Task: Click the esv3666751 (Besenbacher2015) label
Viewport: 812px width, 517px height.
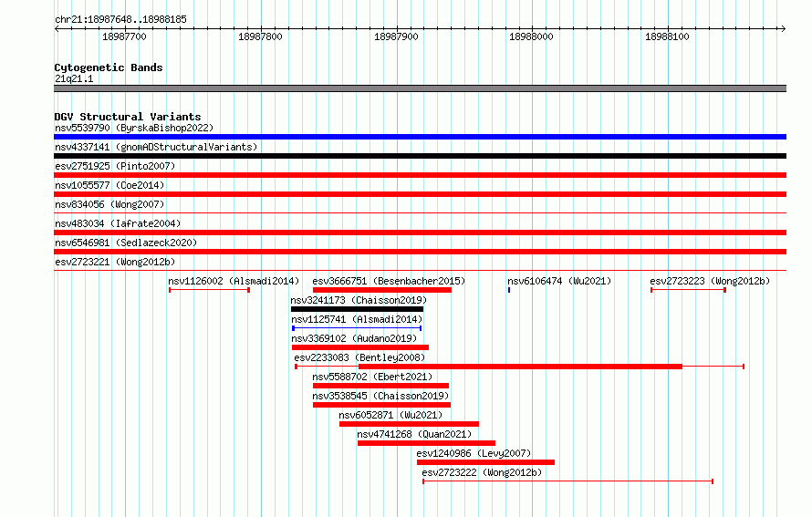Action: click(389, 281)
